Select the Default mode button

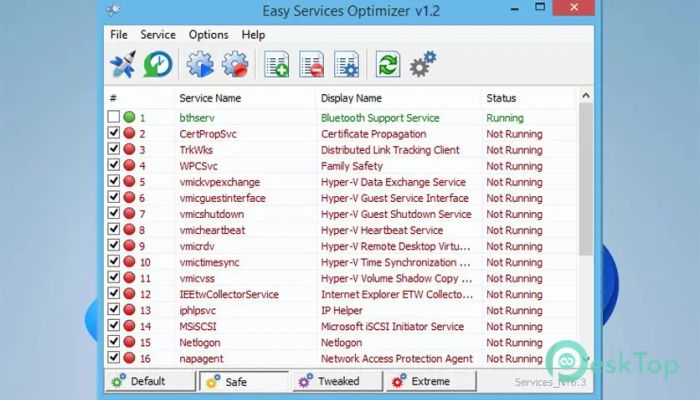150,381
